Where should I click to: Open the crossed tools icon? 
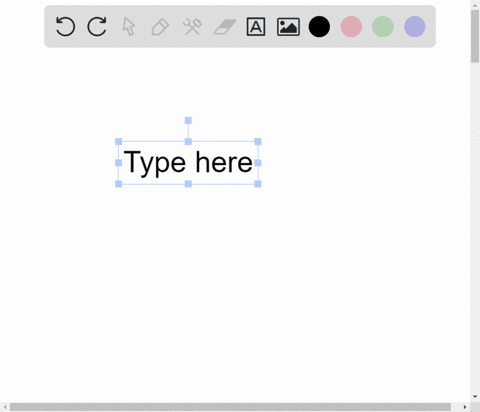click(192, 27)
